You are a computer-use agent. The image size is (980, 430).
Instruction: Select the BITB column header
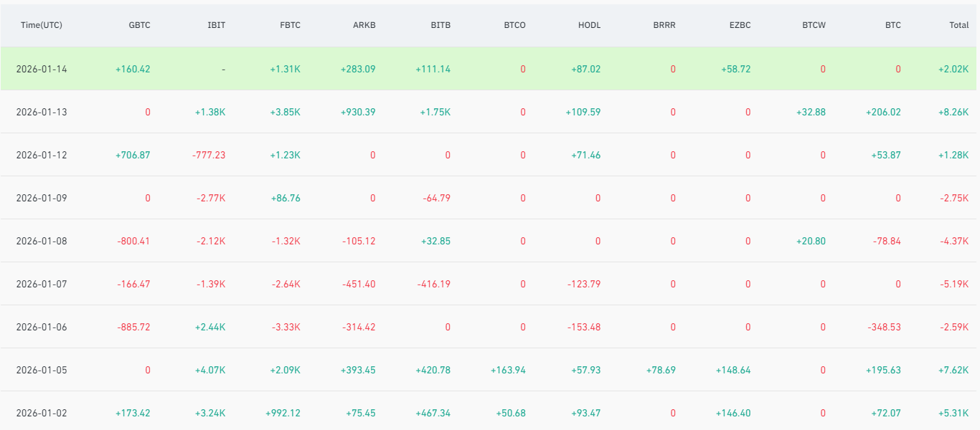click(x=440, y=24)
